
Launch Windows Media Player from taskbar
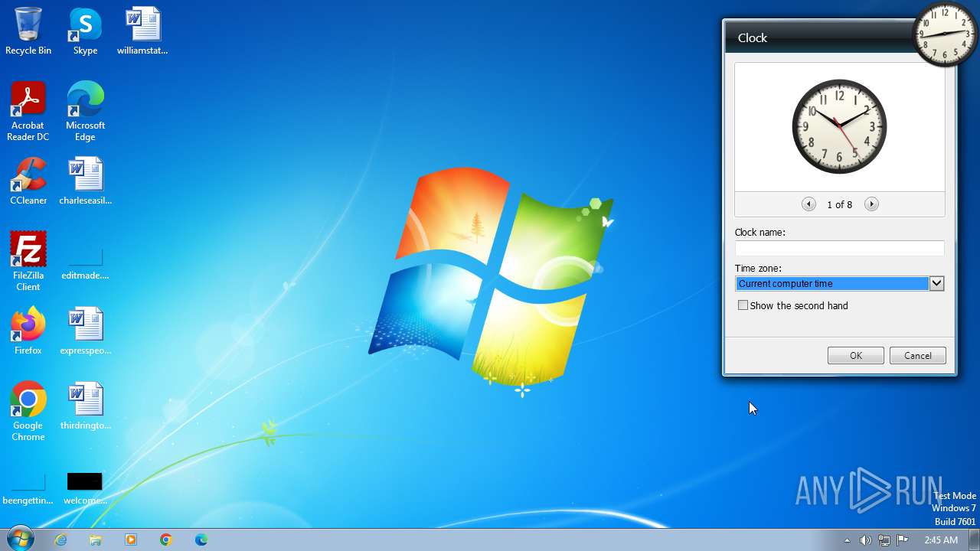click(x=131, y=540)
